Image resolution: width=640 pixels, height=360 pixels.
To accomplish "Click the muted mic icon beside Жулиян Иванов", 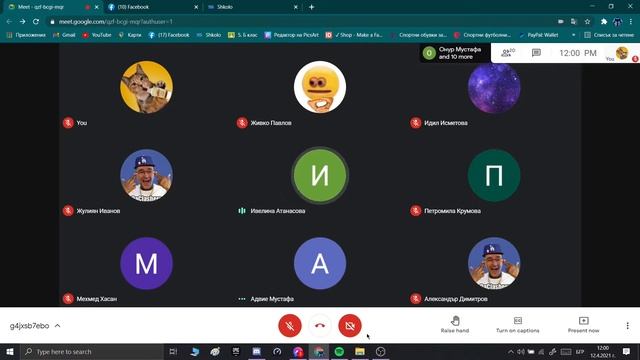I will [68, 211].
